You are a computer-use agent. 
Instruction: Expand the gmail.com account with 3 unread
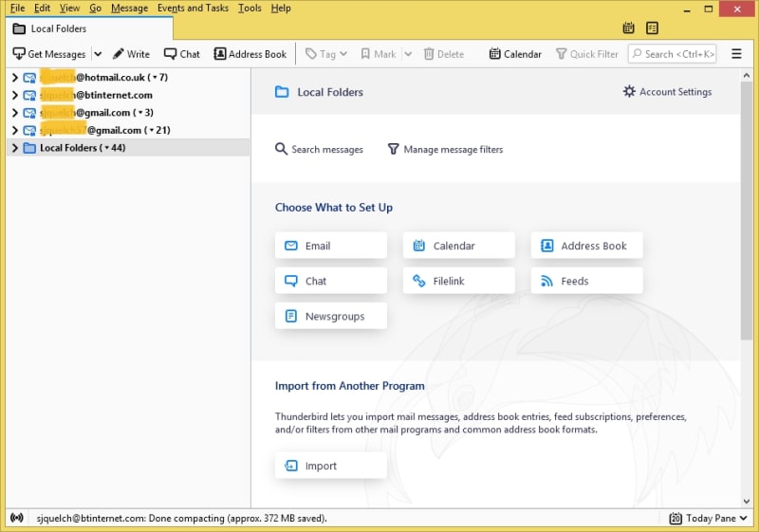tap(15, 113)
